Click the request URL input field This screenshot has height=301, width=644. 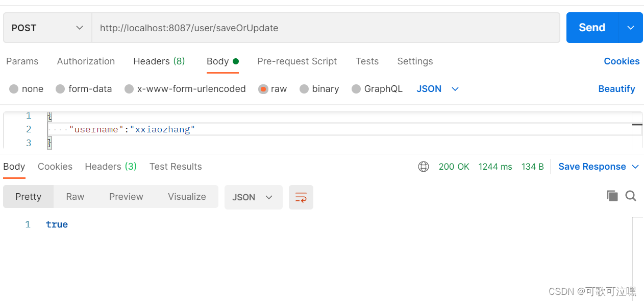click(x=326, y=28)
